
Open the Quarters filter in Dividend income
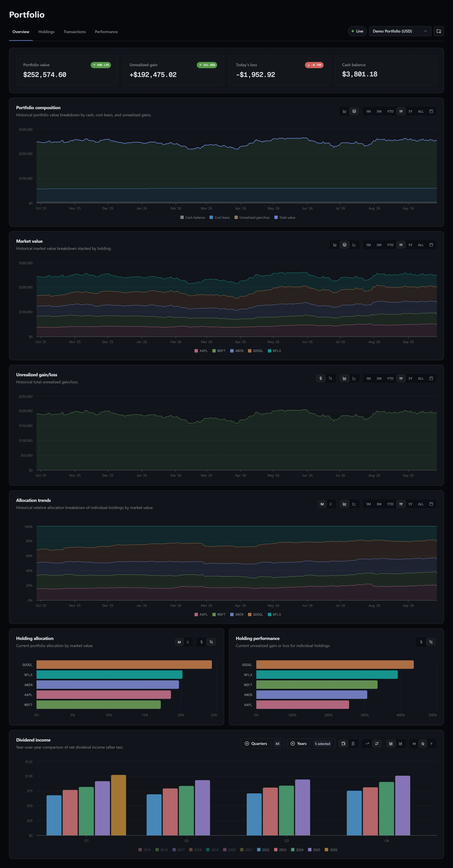coord(263,744)
